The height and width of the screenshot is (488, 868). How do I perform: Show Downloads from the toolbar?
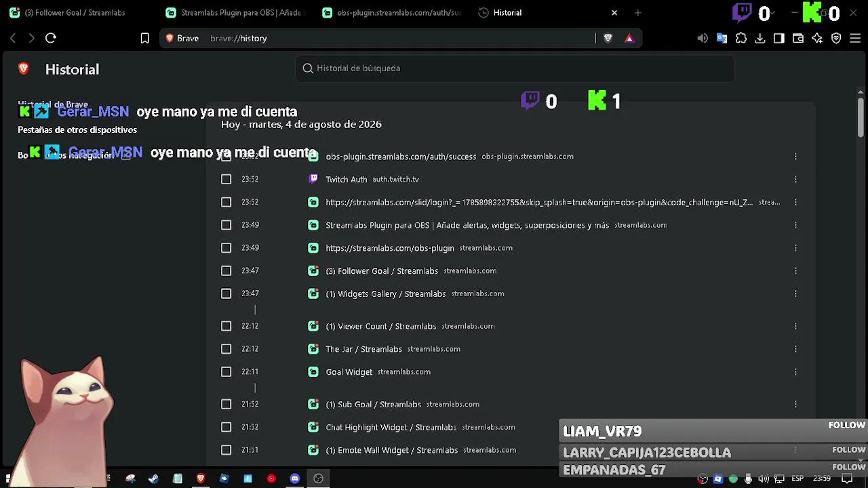[760, 39]
